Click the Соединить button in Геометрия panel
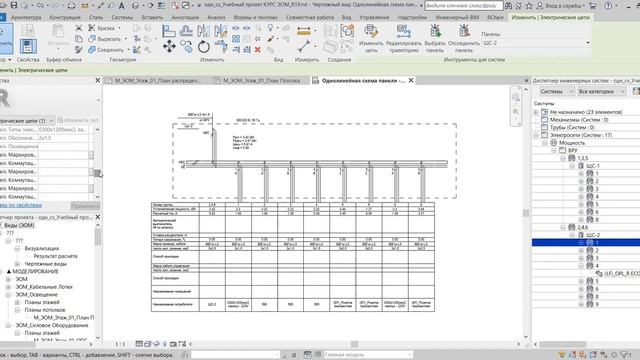 109,50
